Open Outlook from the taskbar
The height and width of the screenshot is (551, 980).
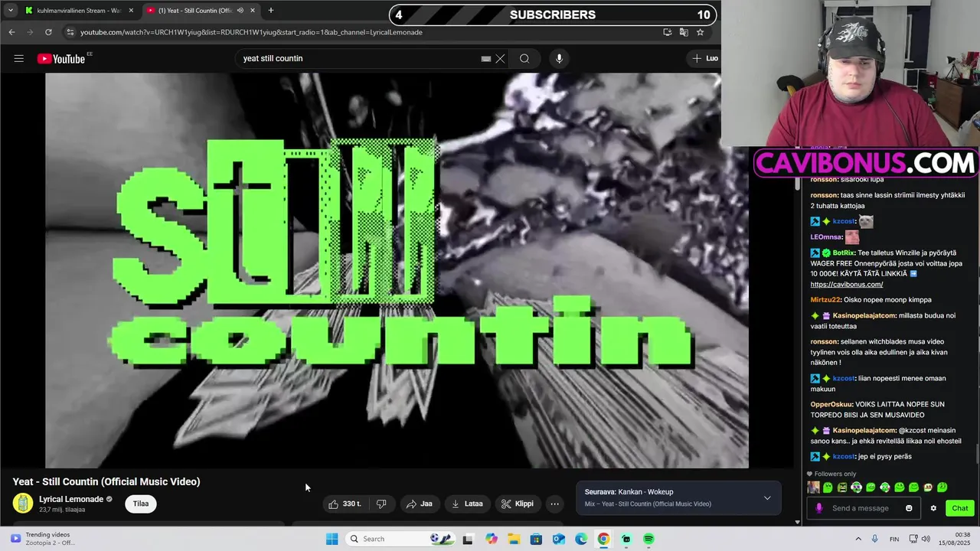[x=559, y=539]
